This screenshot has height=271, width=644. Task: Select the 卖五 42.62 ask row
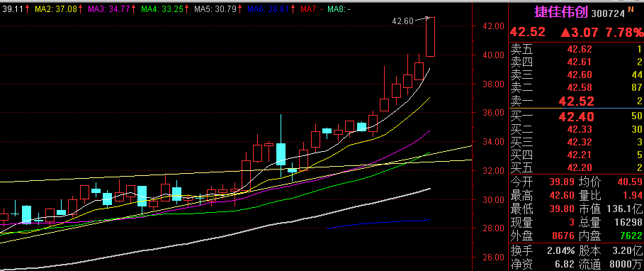[x=576, y=50]
